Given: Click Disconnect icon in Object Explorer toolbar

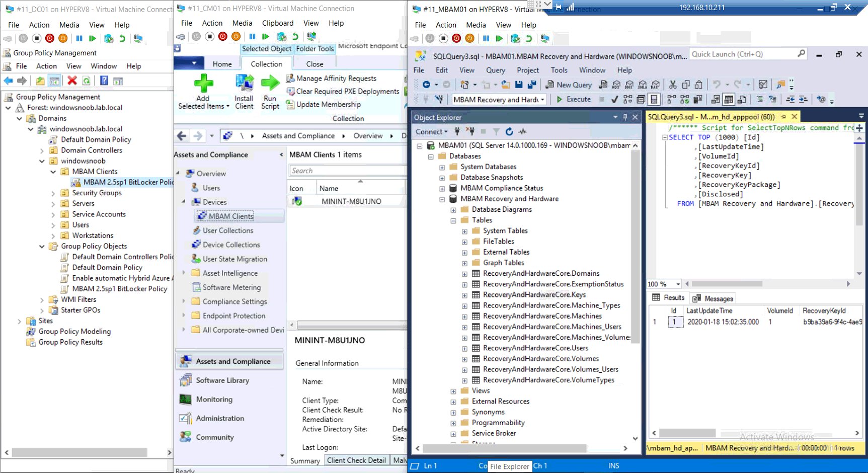Looking at the screenshot, I should [x=470, y=132].
